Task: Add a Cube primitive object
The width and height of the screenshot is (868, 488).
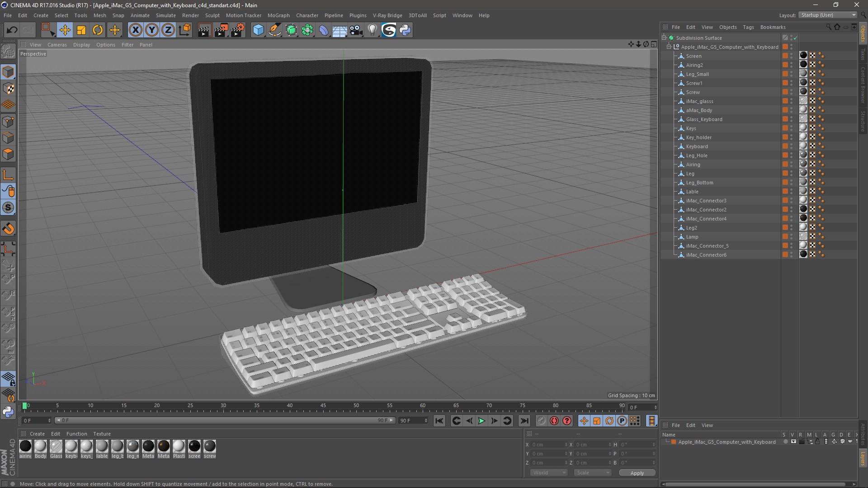Action: click(258, 30)
